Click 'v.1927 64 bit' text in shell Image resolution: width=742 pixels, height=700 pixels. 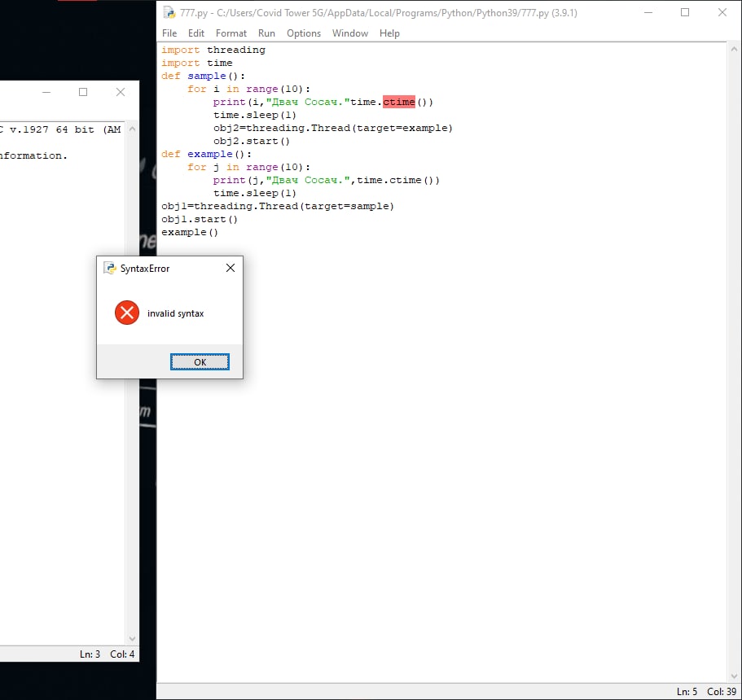(x=52, y=129)
